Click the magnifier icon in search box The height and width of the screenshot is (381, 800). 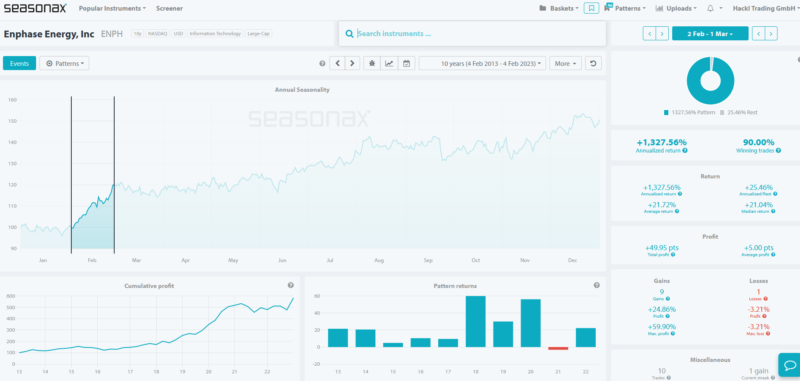pyautogui.click(x=349, y=34)
